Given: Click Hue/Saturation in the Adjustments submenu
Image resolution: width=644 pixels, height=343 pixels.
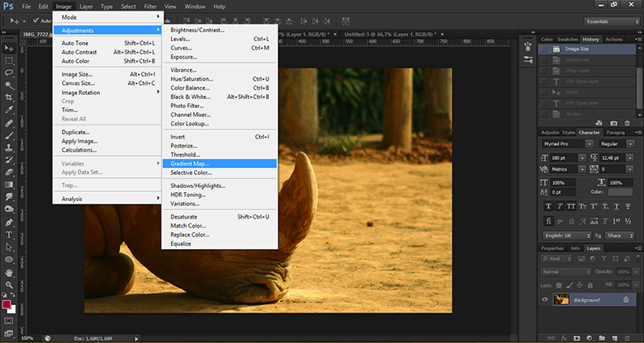Looking at the screenshot, I should tap(191, 78).
